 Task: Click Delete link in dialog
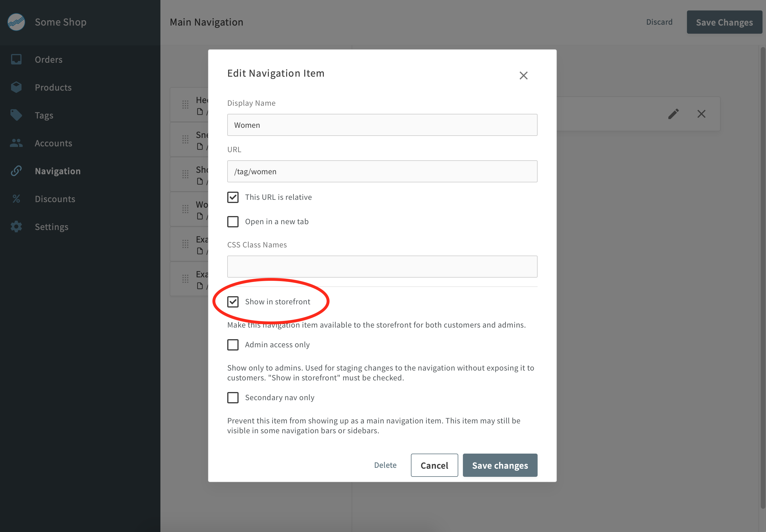click(385, 465)
